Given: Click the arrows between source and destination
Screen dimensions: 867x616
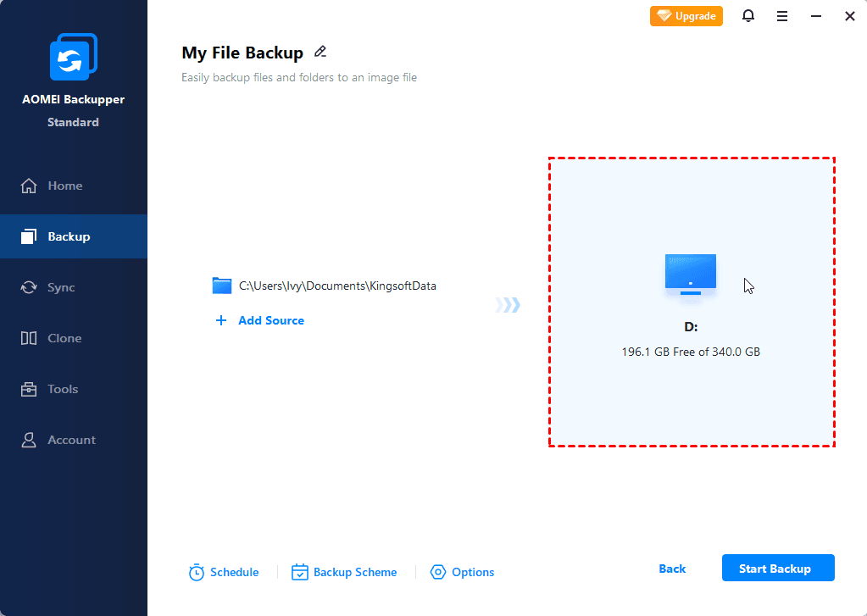Looking at the screenshot, I should (507, 303).
